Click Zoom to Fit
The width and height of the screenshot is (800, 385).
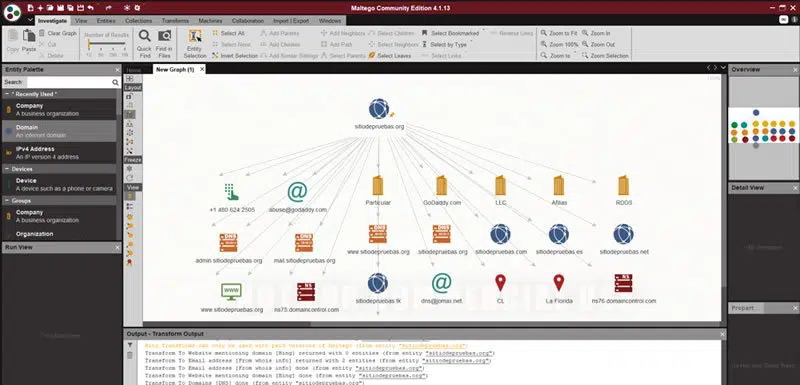559,33
